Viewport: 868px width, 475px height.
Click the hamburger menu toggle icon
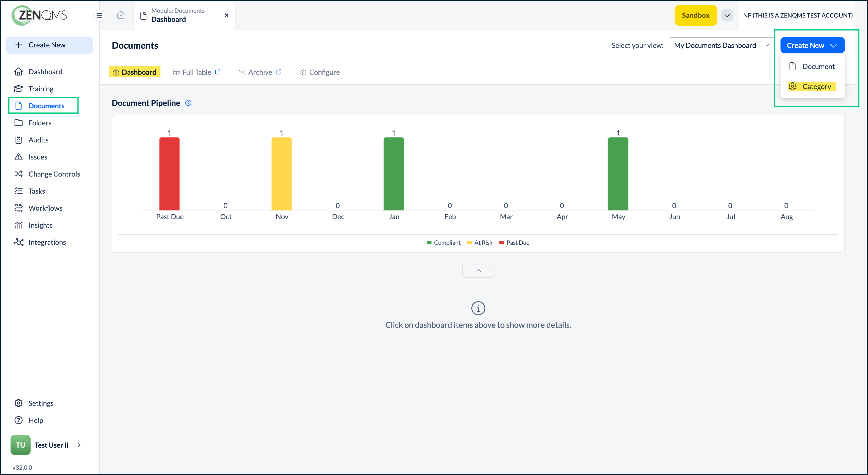[99, 16]
